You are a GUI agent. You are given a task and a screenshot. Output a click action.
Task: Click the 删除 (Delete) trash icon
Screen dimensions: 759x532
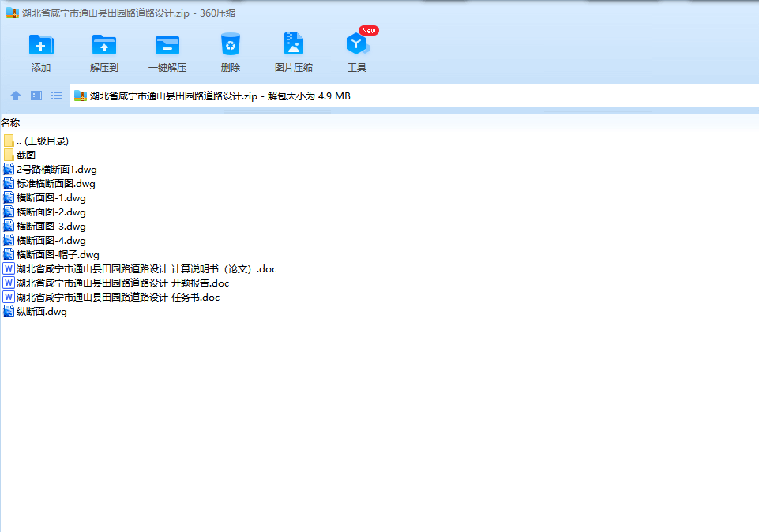(x=231, y=45)
